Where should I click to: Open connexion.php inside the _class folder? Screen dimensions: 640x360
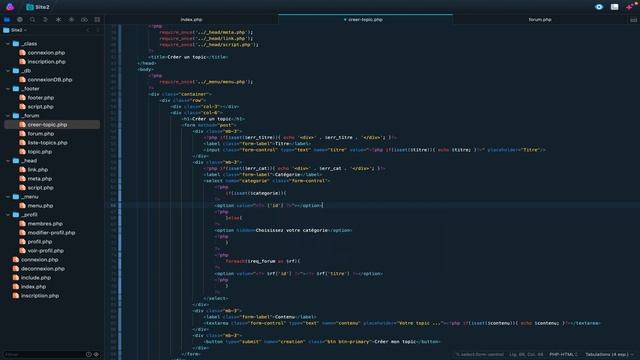pyautogui.click(x=46, y=53)
